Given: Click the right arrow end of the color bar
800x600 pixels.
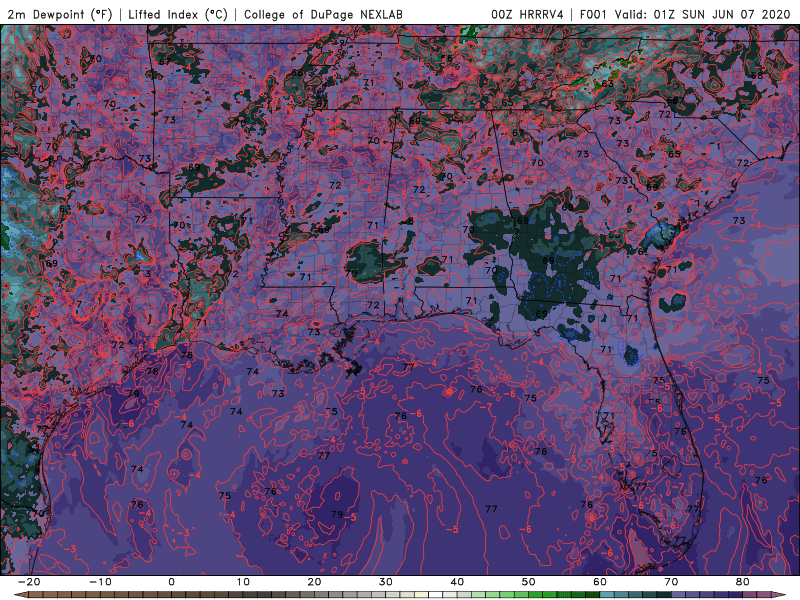Looking at the screenshot, I should [780, 595].
